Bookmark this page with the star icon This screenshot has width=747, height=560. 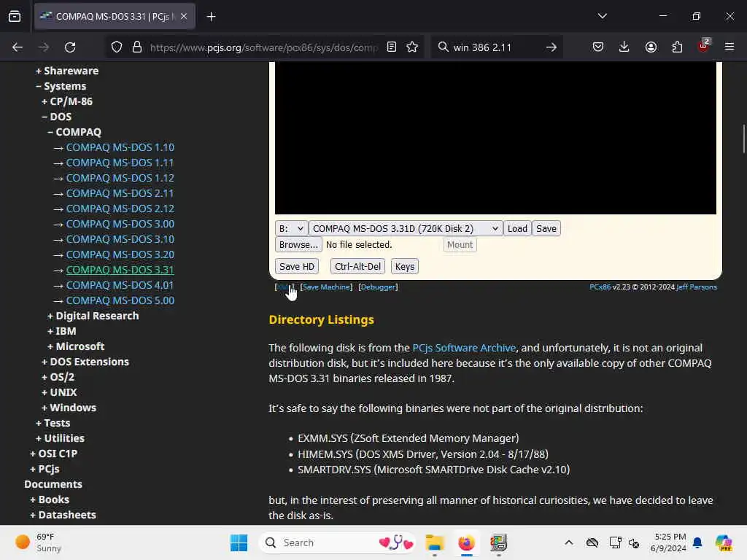pos(413,47)
